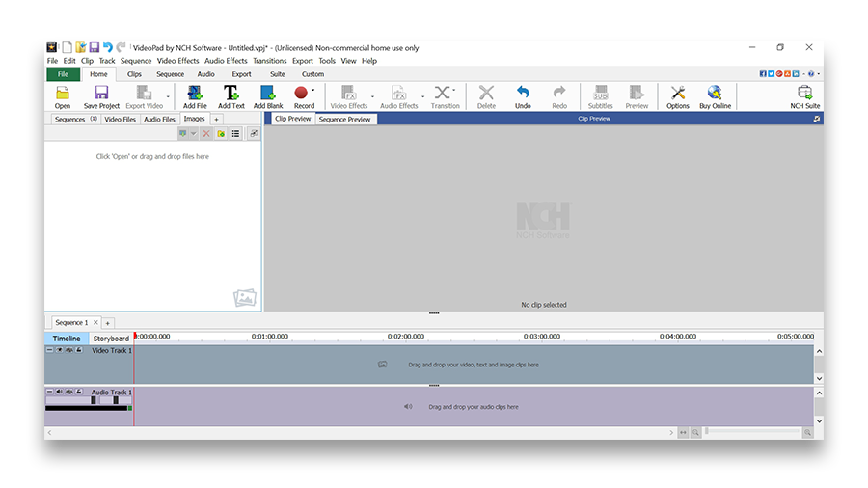Click the green File button

pyautogui.click(x=63, y=74)
